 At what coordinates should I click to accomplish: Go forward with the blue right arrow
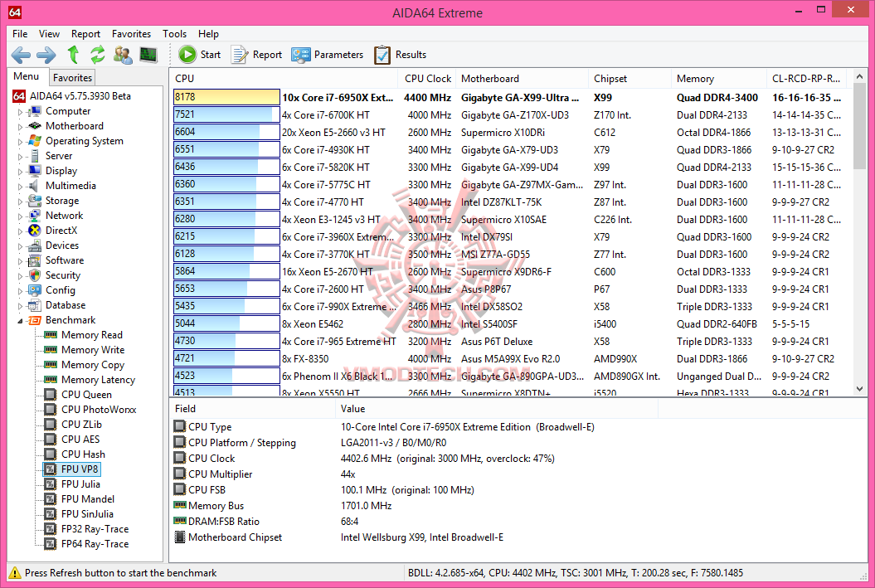coord(46,55)
